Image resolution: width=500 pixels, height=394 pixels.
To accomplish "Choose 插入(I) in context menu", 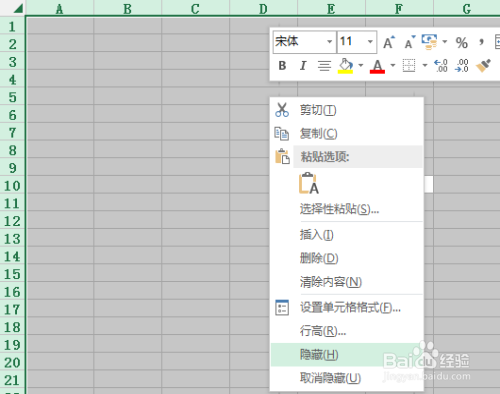I will pos(347,235).
